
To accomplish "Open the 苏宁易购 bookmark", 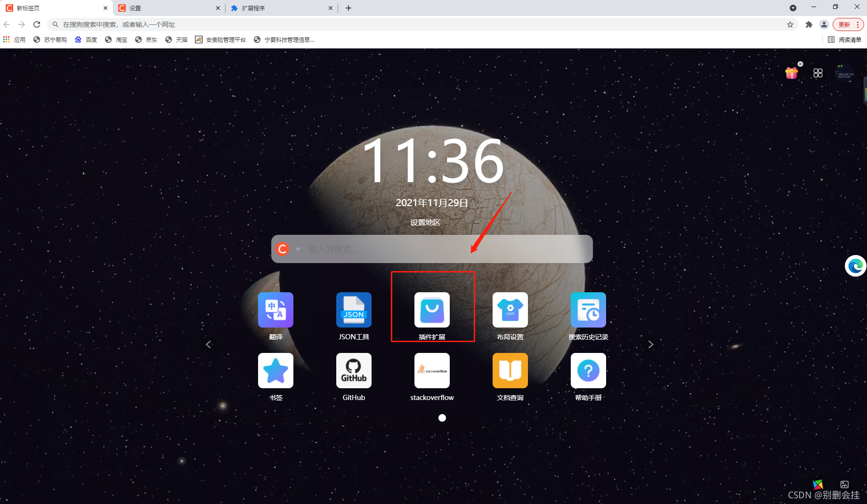I will (50, 40).
